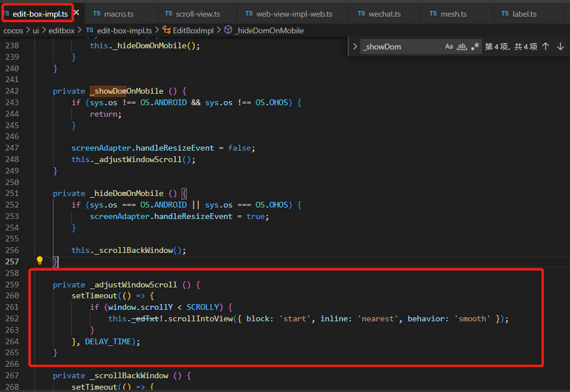This screenshot has height=392, width=570.
Task: Click line number 267 in the gutter
Action: click(x=12, y=375)
